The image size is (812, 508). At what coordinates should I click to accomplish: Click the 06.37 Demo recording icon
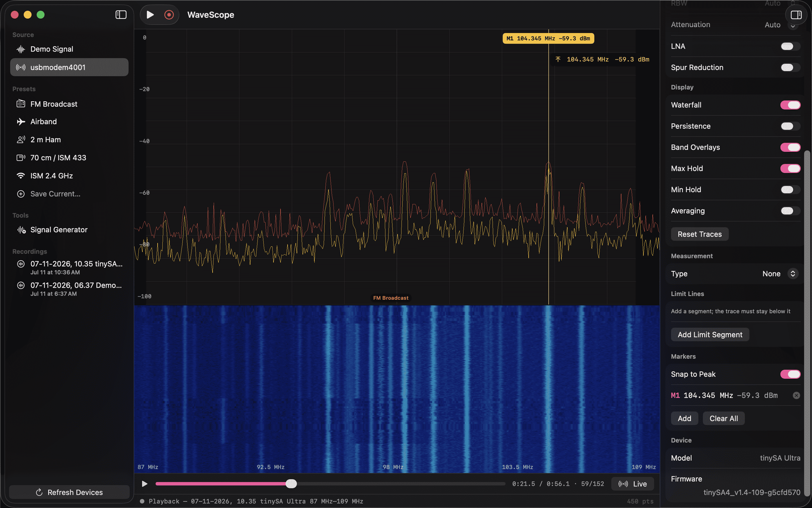[x=21, y=285]
